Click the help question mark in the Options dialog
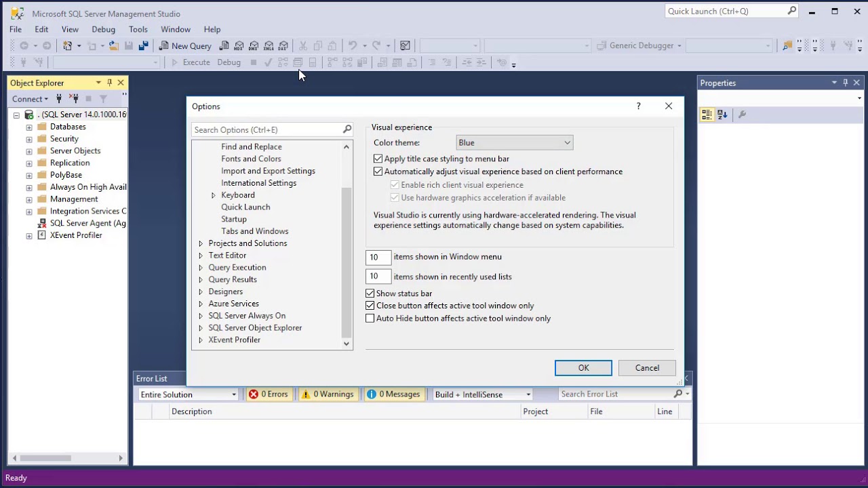868x488 pixels. tap(638, 106)
